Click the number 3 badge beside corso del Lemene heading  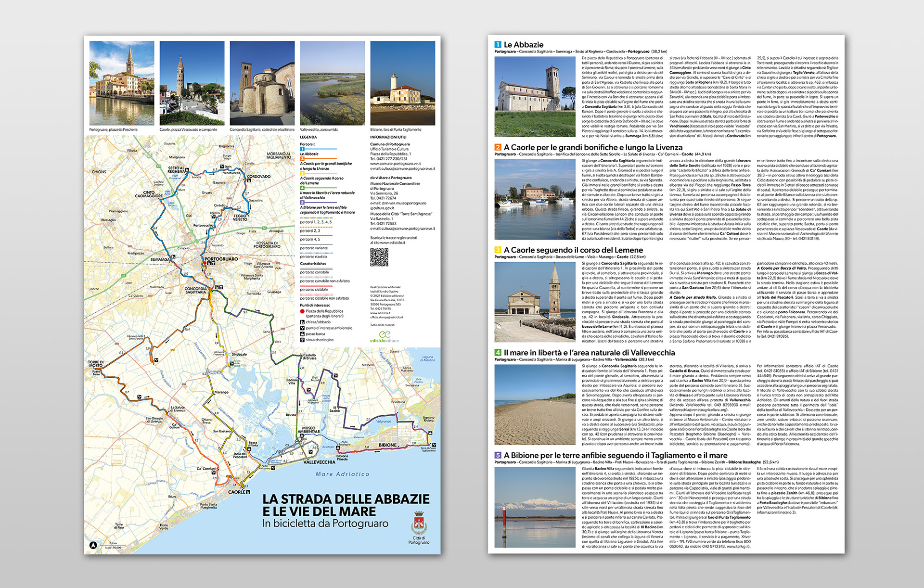coord(498,250)
